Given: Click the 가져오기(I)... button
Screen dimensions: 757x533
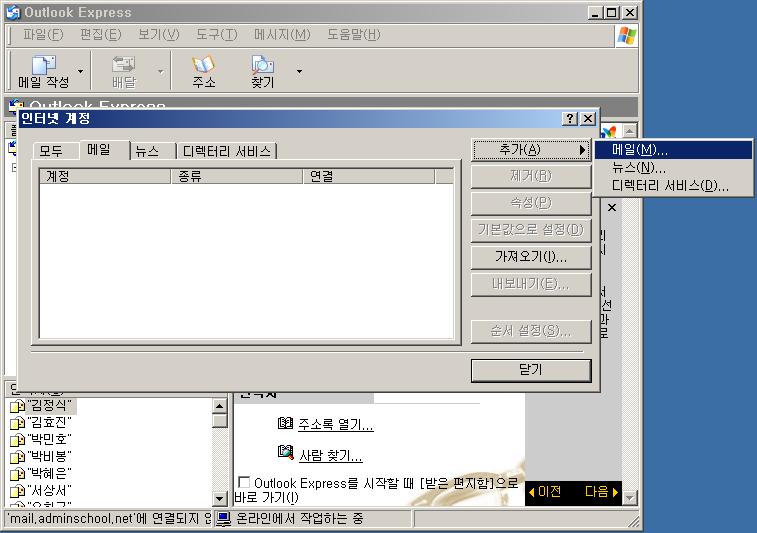Looking at the screenshot, I should point(530,257).
